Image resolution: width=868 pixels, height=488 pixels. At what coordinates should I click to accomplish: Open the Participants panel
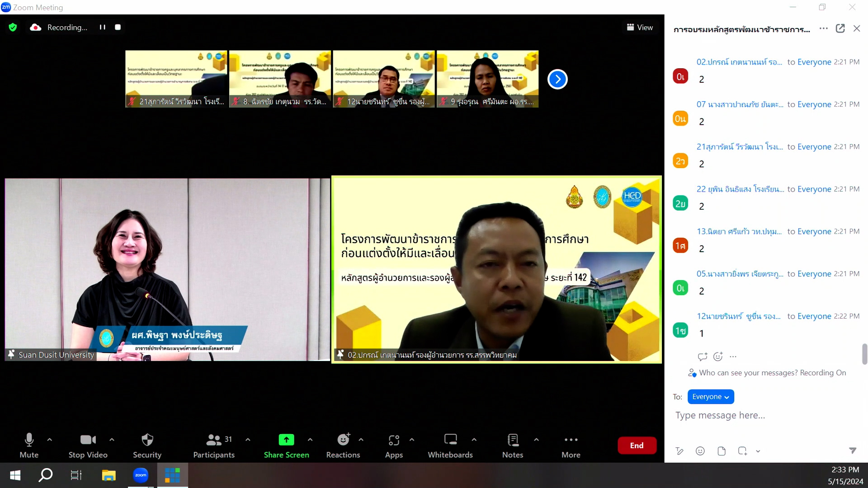pyautogui.click(x=214, y=446)
